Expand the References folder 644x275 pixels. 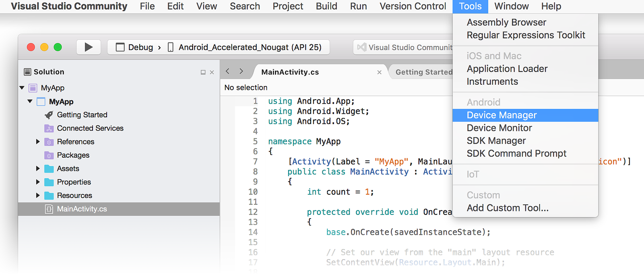tap(38, 142)
